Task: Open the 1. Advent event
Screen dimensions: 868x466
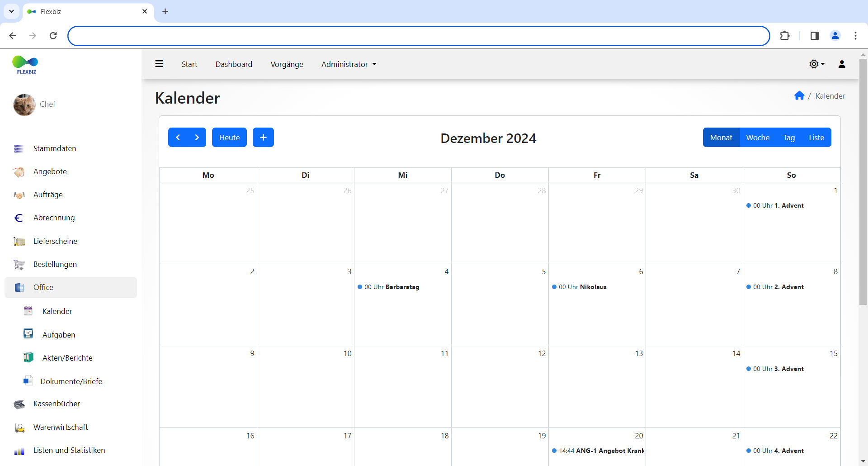Action: pyautogui.click(x=775, y=205)
